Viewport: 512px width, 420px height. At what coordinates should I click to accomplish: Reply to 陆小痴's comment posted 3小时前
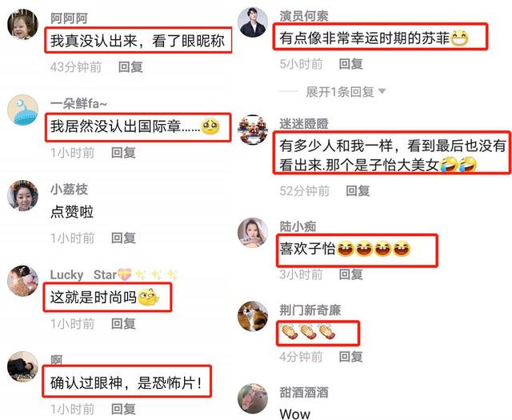[x=350, y=274]
